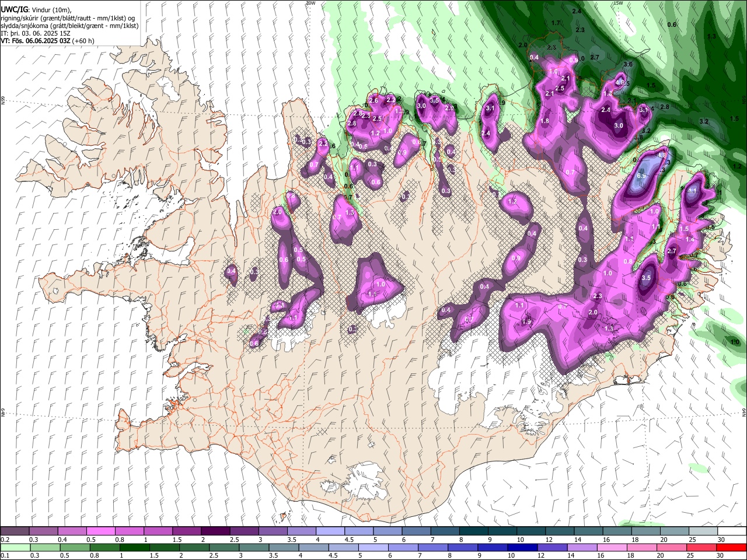This screenshot has height=560, width=747.
Task: Select bright pink snow swatch between 0.5 and 0.8
Action: coord(100,531)
